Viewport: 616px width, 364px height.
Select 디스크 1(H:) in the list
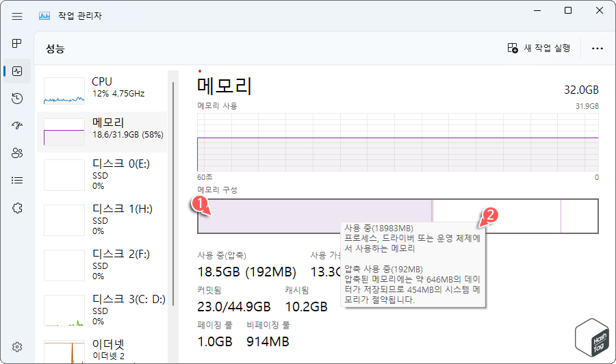[102, 220]
